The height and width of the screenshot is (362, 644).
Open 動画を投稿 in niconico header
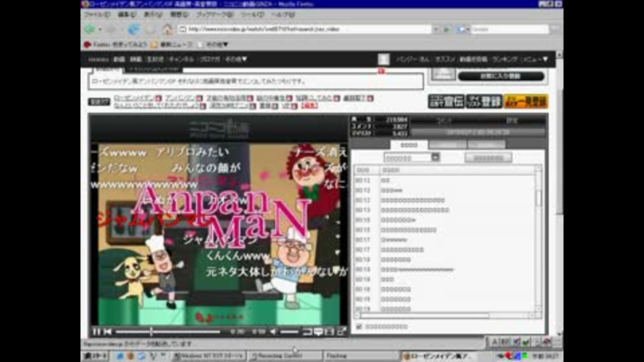point(473,59)
